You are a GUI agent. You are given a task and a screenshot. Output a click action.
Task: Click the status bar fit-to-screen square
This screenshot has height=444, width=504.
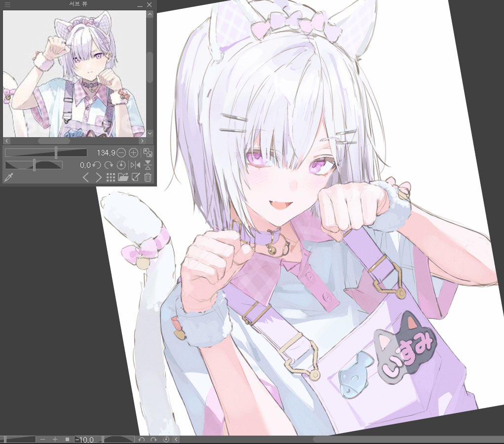(67, 440)
